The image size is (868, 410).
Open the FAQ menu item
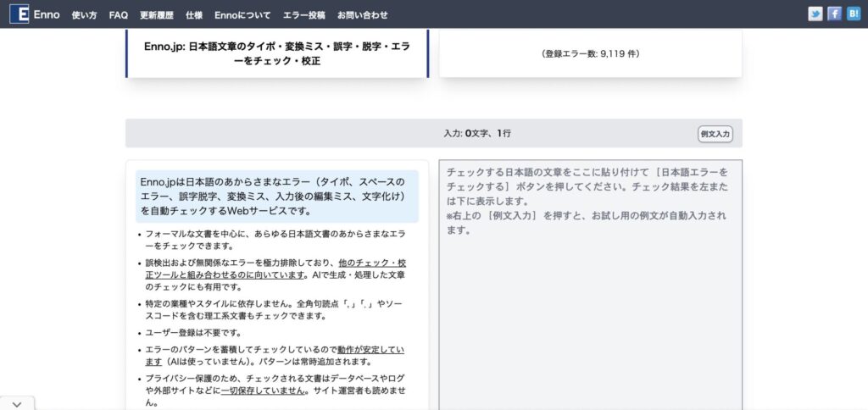119,15
